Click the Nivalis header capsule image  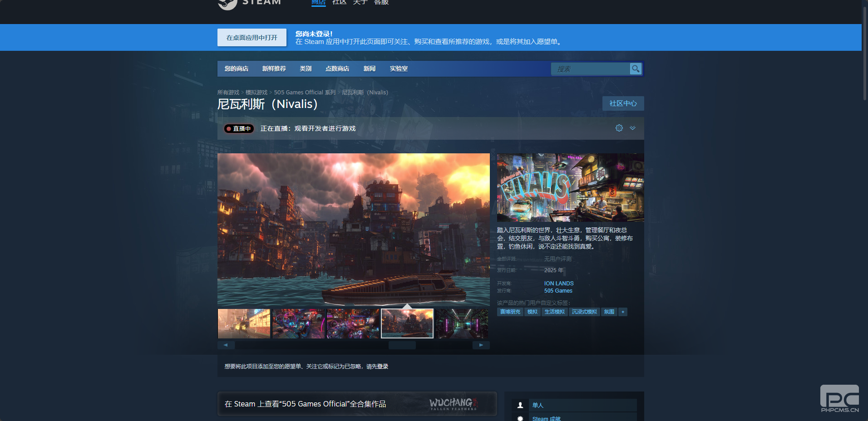[x=571, y=187]
